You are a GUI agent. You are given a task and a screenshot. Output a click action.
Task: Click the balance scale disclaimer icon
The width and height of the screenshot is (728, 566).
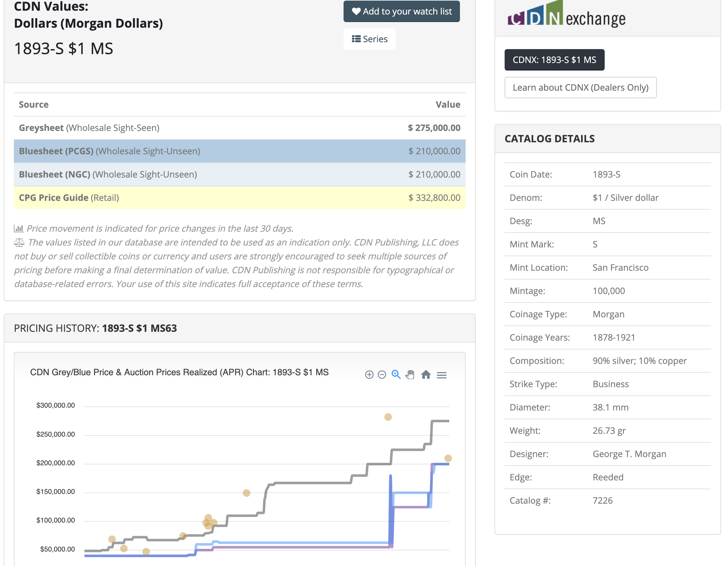(x=19, y=242)
